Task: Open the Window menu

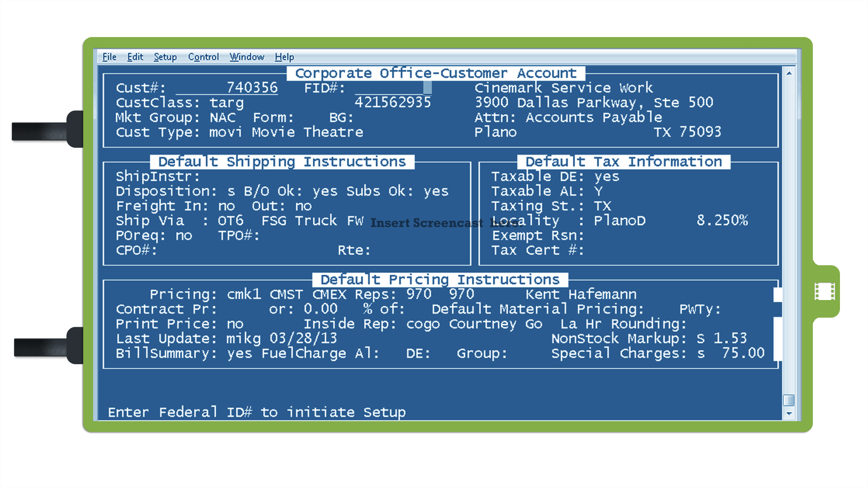Action: (247, 57)
